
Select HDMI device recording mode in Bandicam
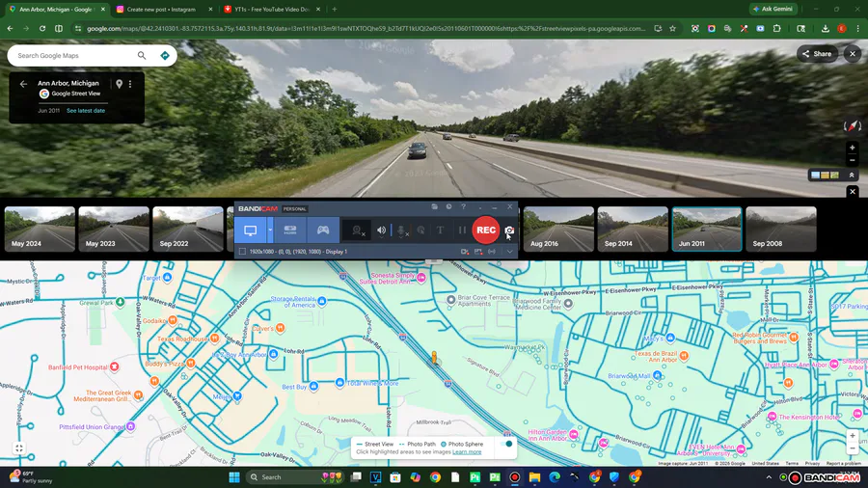coord(290,230)
